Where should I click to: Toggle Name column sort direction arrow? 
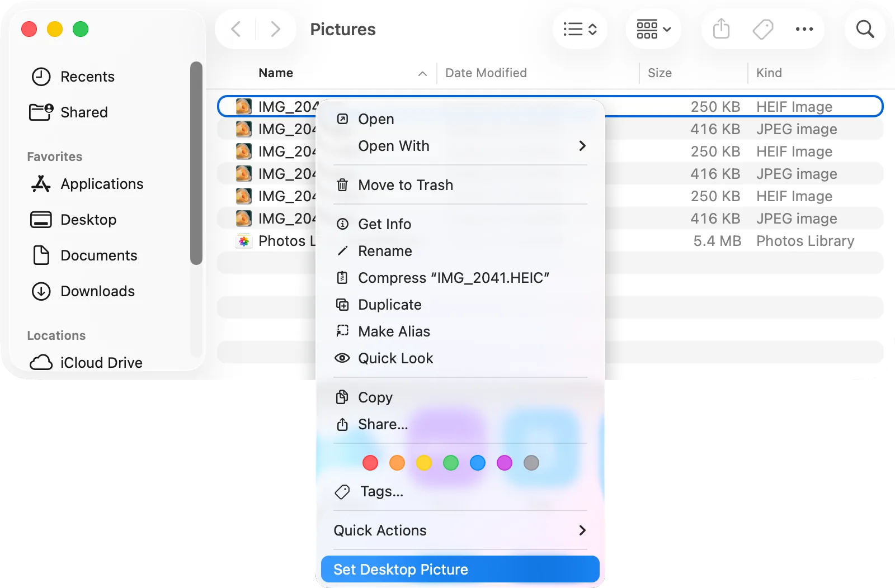pyautogui.click(x=422, y=73)
